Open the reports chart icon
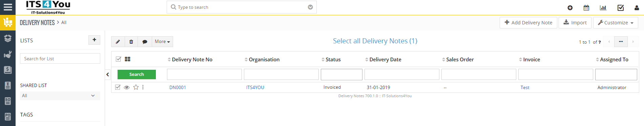 click(603, 8)
